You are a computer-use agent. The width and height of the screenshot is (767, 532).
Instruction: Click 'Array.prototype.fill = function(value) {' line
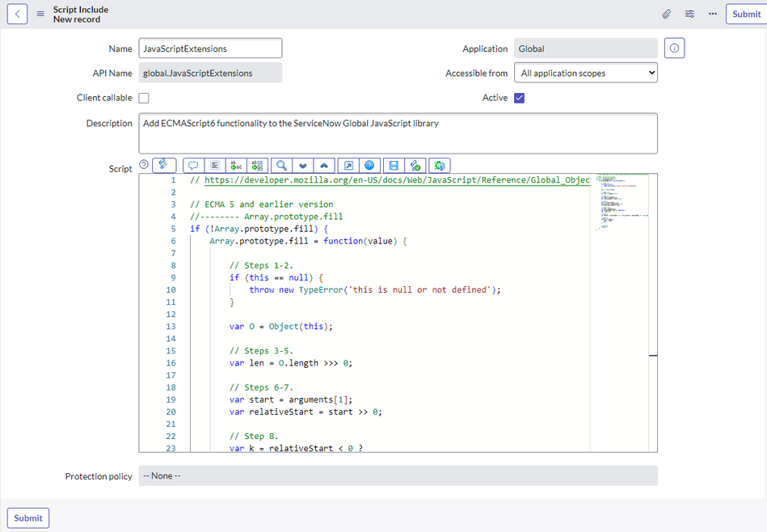tap(308, 241)
